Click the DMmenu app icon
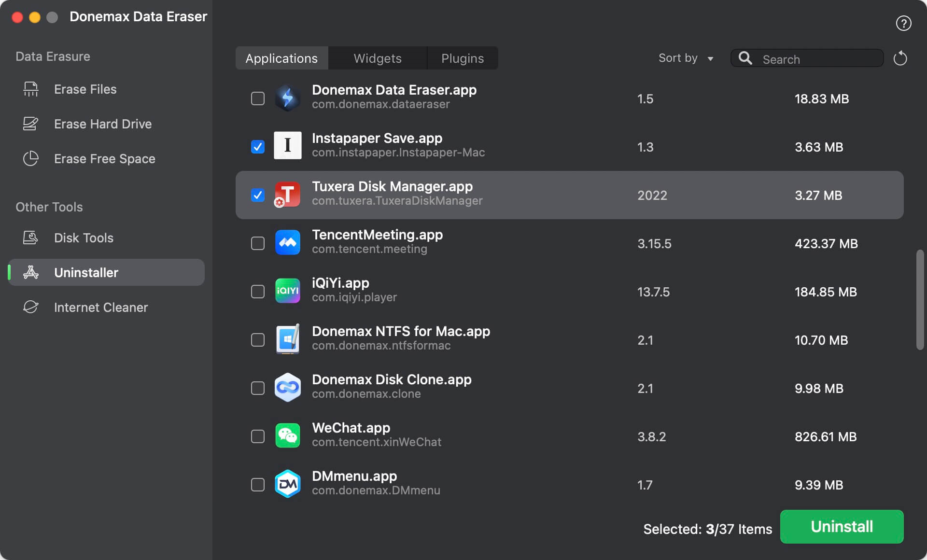This screenshot has width=927, height=560. coord(288,484)
